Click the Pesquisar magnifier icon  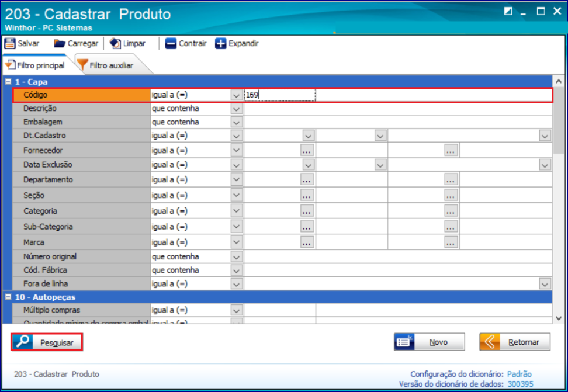point(23,342)
